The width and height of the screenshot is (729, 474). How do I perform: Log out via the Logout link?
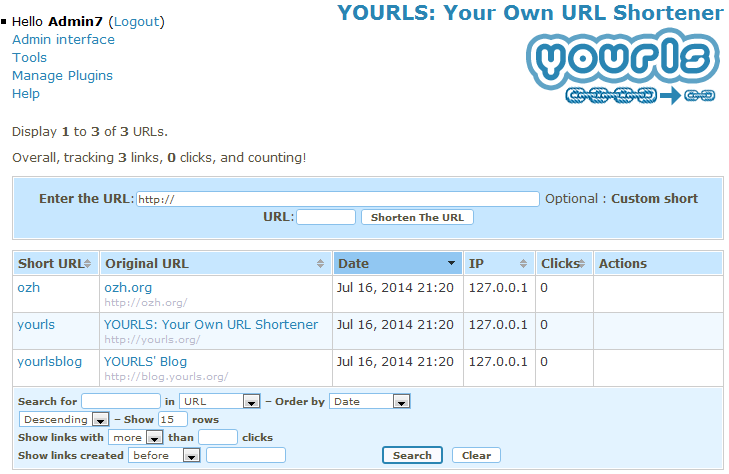[x=137, y=22]
